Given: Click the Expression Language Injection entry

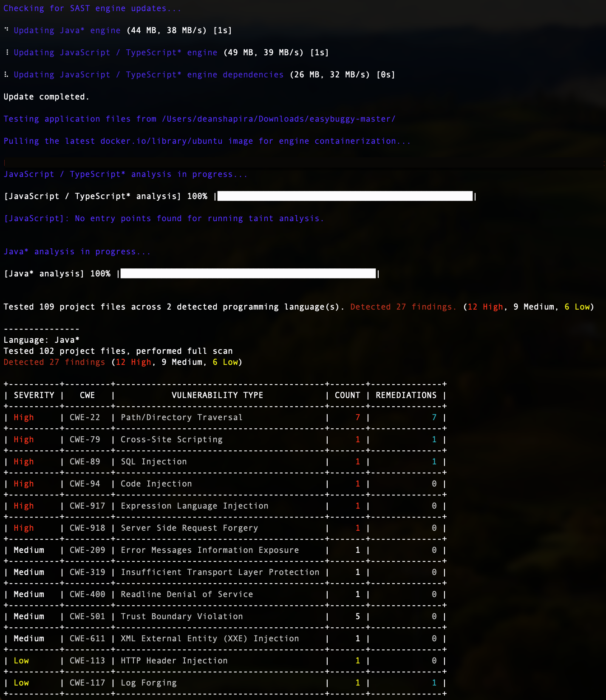Looking at the screenshot, I should (x=194, y=506).
